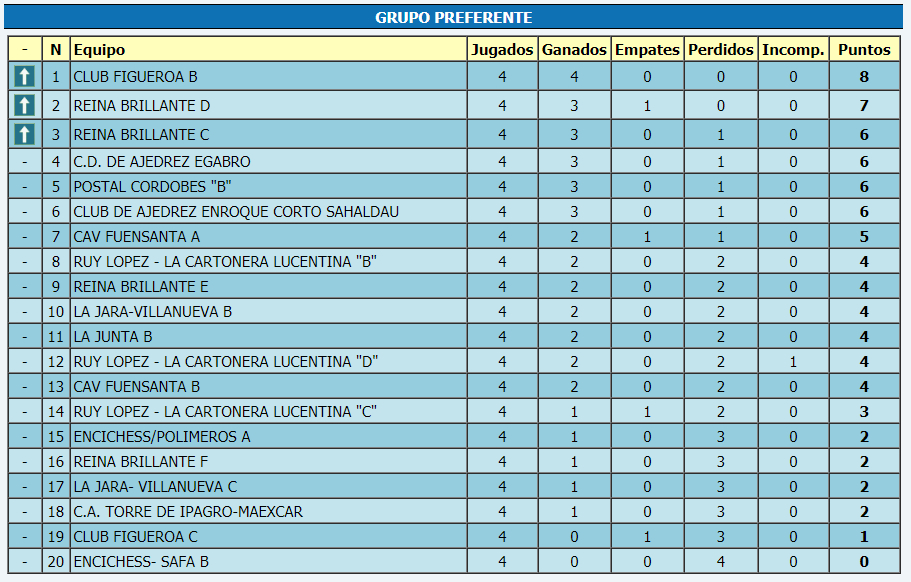Click Incomp. value 1 in LUCENTINA "D" row
This screenshot has height=582, width=911.
(x=794, y=361)
